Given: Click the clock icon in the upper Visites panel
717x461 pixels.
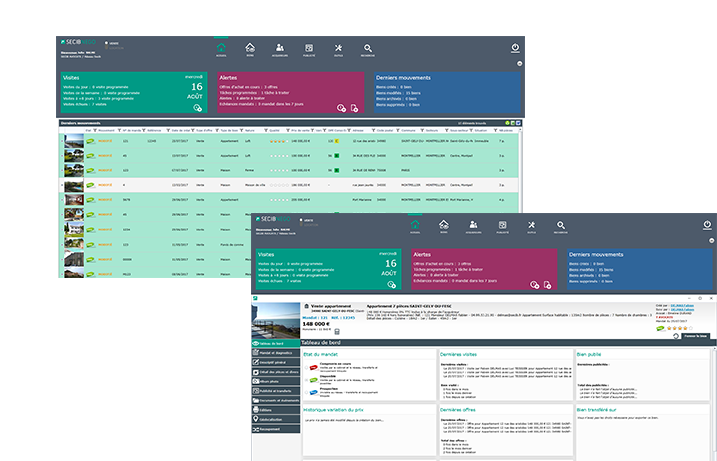Looking at the screenshot, I should 197,108.
